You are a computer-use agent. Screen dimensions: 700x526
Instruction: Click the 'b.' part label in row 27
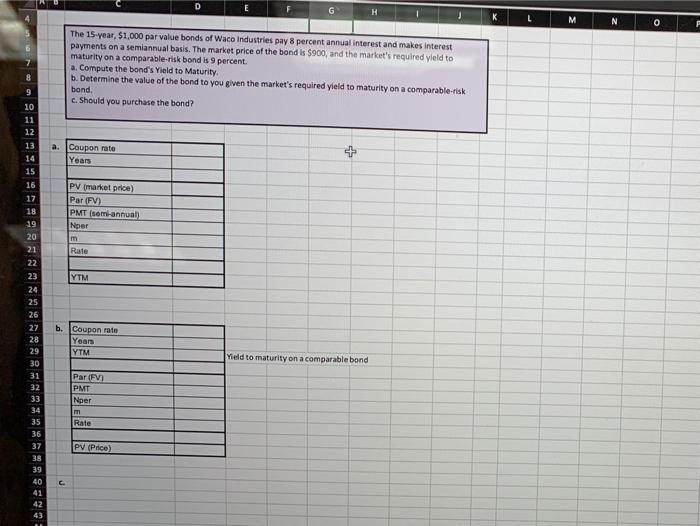[x=59, y=328]
